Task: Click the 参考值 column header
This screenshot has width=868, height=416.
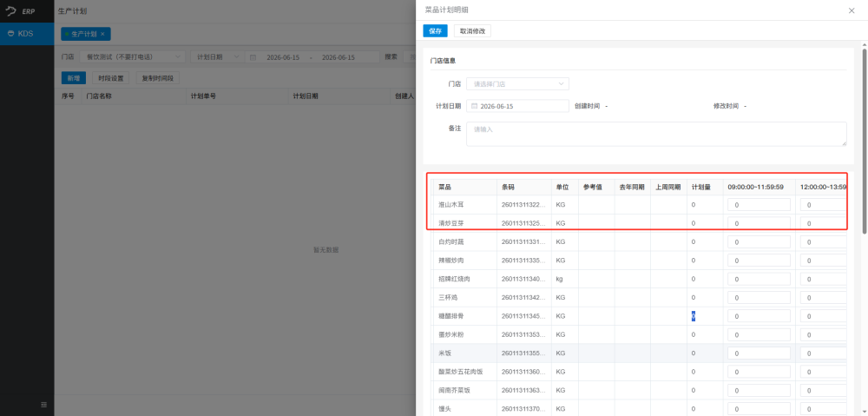Action: pyautogui.click(x=596, y=187)
